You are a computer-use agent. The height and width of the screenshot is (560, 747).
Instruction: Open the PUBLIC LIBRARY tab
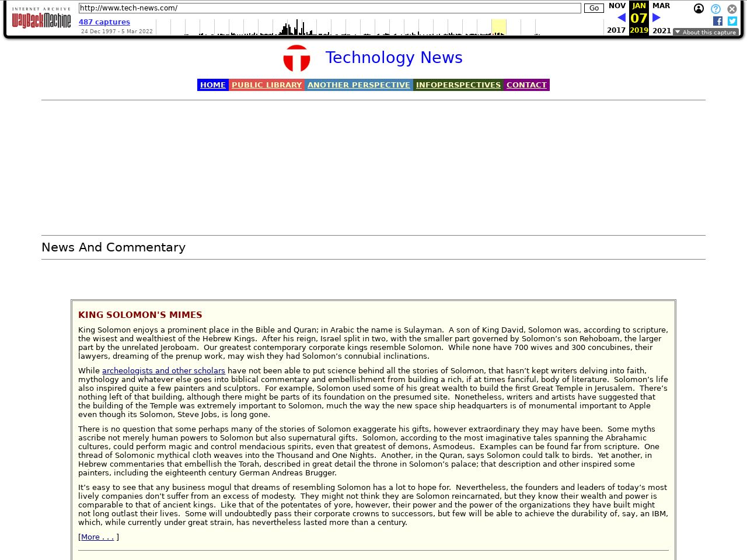267,85
